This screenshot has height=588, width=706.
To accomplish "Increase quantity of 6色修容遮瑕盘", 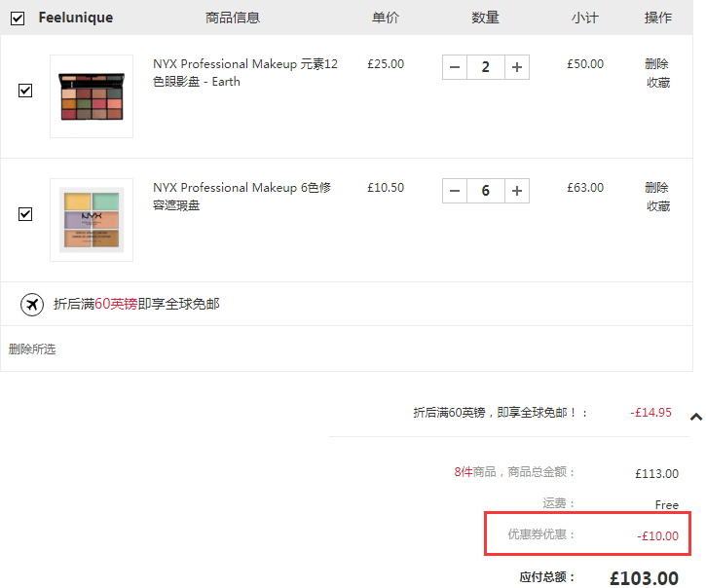I will pos(517,191).
